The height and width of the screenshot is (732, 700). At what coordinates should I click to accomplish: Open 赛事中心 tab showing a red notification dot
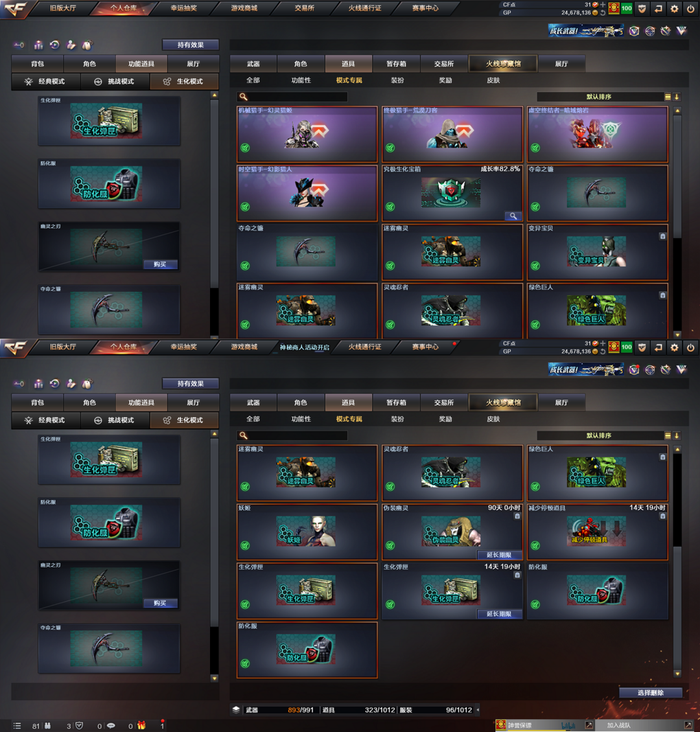425,347
